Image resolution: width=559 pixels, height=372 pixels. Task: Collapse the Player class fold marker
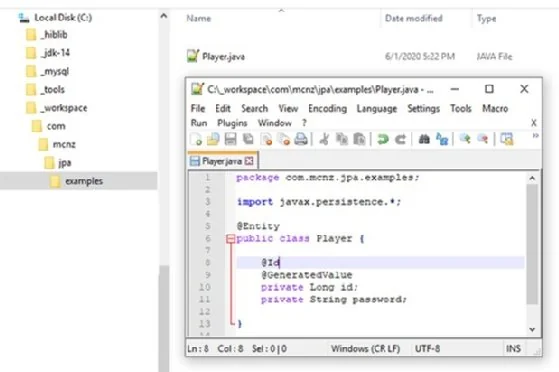click(x=230, y=239)
